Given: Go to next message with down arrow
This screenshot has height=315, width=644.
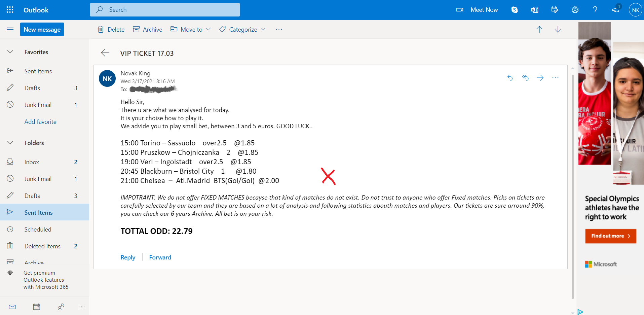Looking at the screenshot, I should tap(558, 29).
